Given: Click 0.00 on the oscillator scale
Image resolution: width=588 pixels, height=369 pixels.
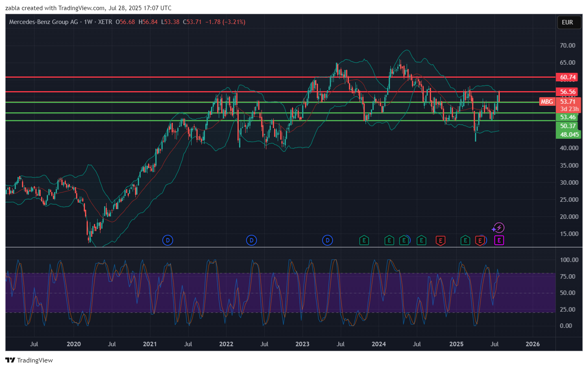Looking at the screenshot, I should pyautogui.click(x=566, y=326).
